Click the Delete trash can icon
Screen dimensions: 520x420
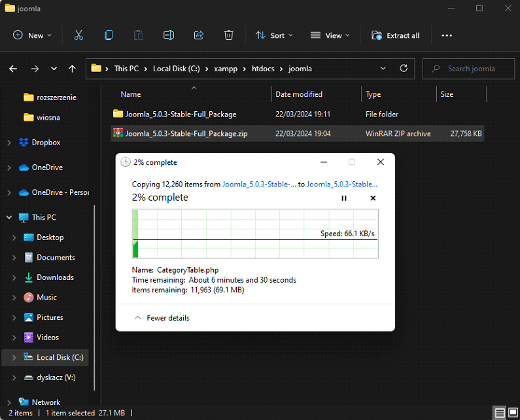click(x=229, y=35)
